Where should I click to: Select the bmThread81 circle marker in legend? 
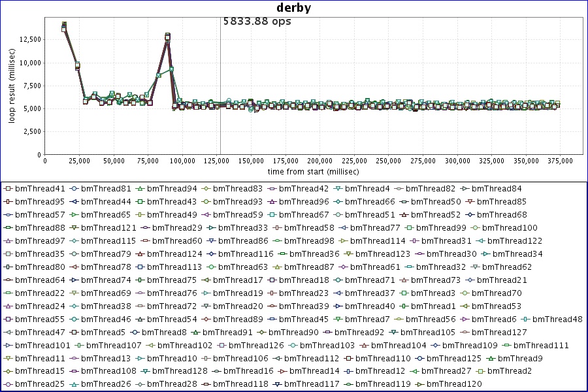tap(74, 189)
